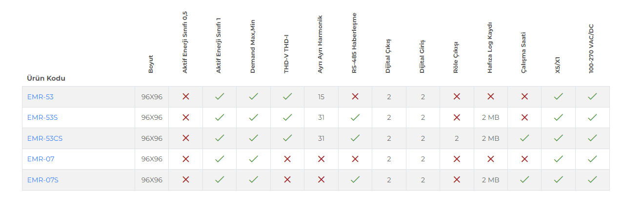644x197 pixels.
Task: Click EMR-53CS green check under Çalışma Saati
Action: (524, 138)
